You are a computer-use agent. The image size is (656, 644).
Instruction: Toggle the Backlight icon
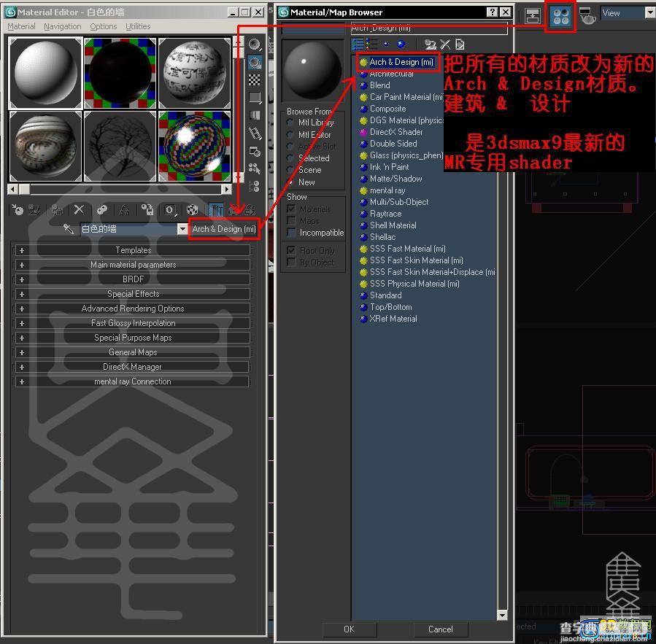[x=255, y=62]
